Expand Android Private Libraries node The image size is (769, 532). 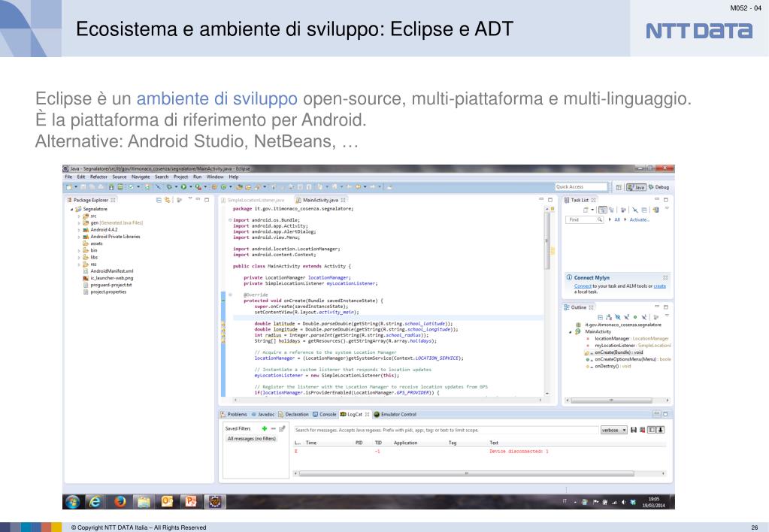point(78,237)
